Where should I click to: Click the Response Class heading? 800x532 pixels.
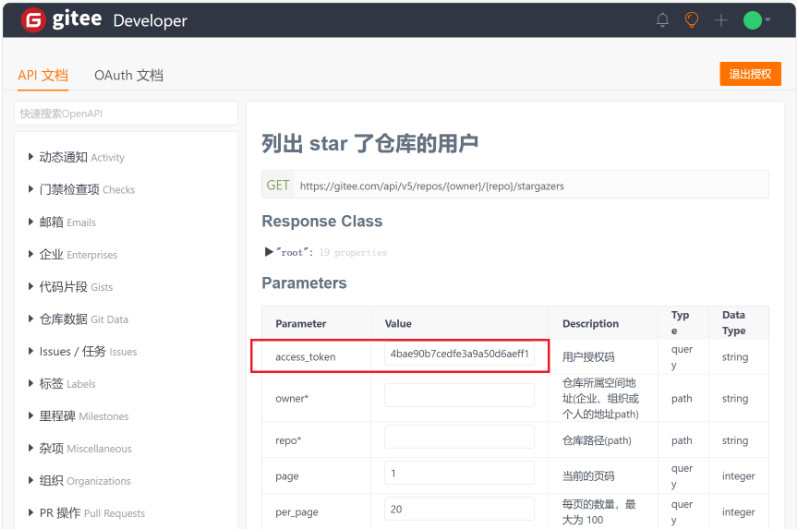[322, 221]
